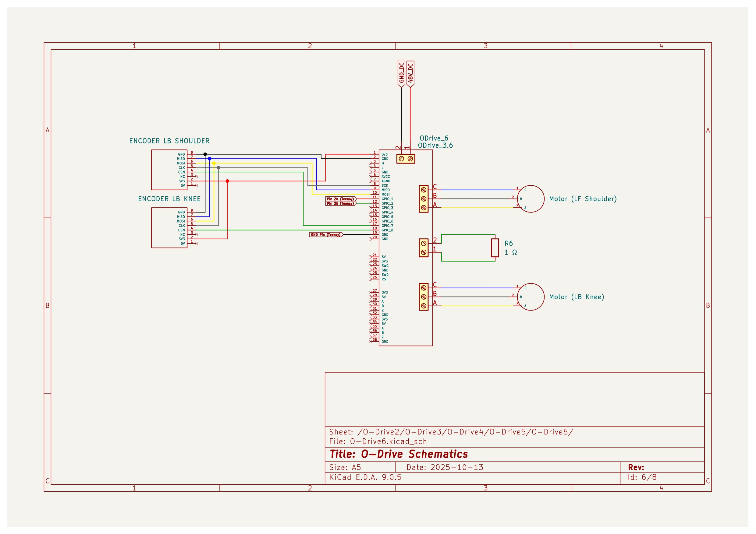Click the AVCC pin name on ODrive

pyautogui.click(x=385, y=177)
